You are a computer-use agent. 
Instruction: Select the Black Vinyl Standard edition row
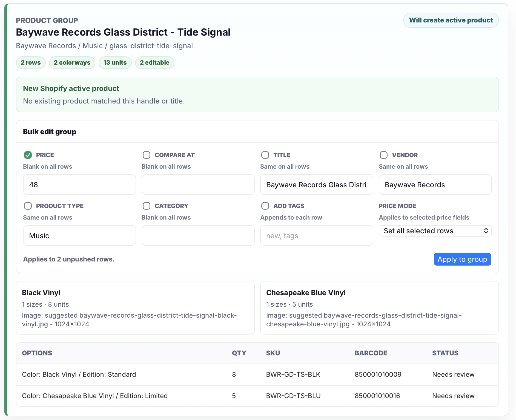257,375
